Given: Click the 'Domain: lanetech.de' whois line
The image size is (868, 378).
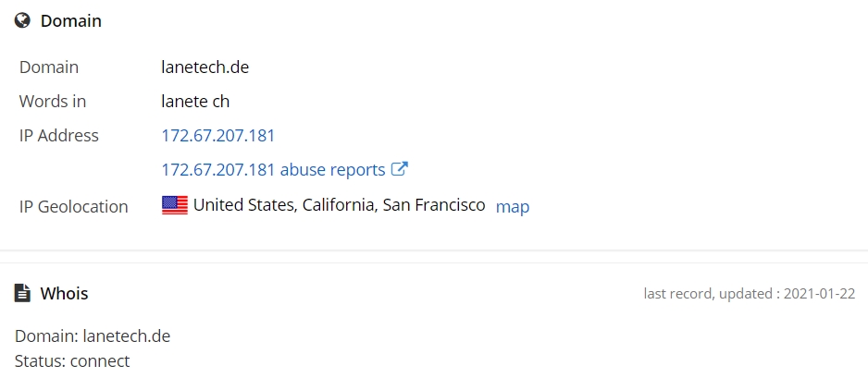Looking at the screenshot, I should 93,336.
